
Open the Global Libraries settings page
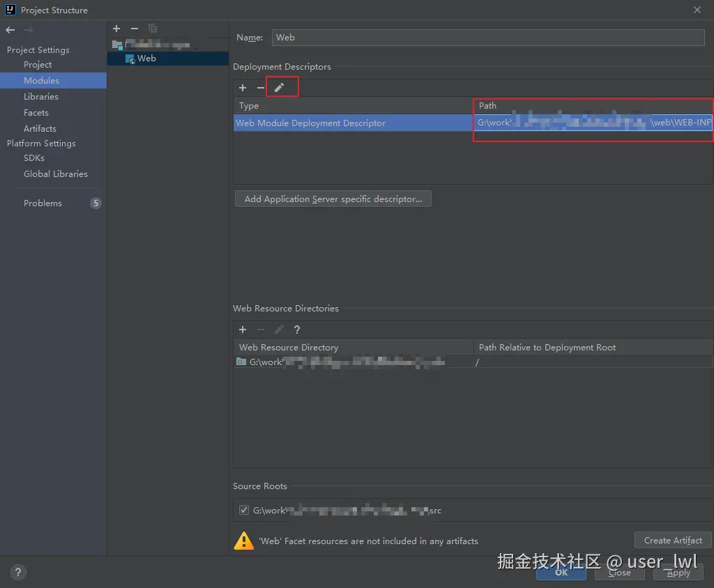[56, 174]
